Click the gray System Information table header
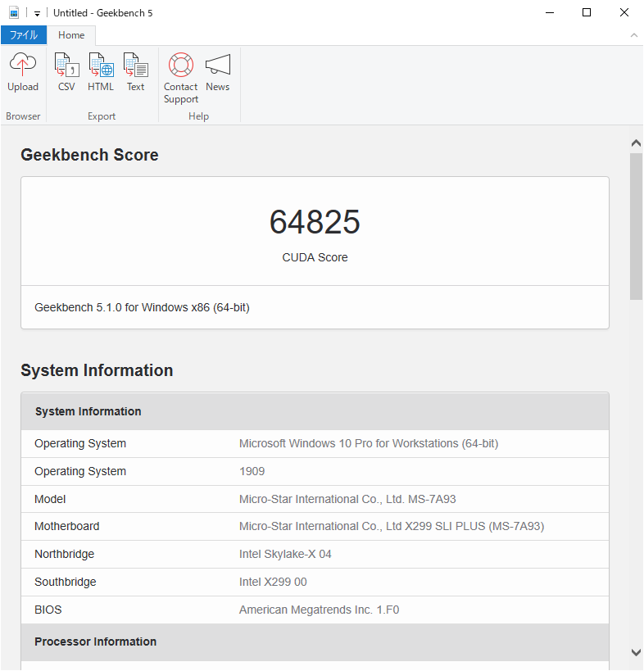This screenshot has height=671, width=644. click(x=315, y=411)
